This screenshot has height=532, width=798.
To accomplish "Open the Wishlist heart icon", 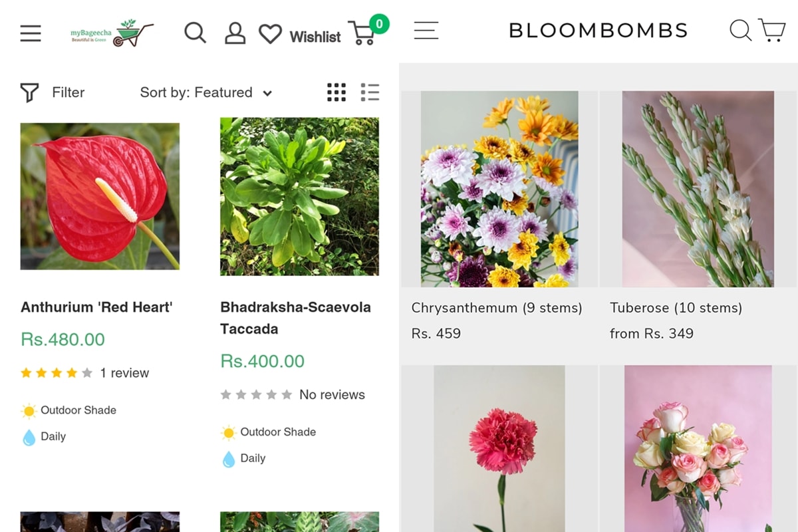I will pos(270,34).
